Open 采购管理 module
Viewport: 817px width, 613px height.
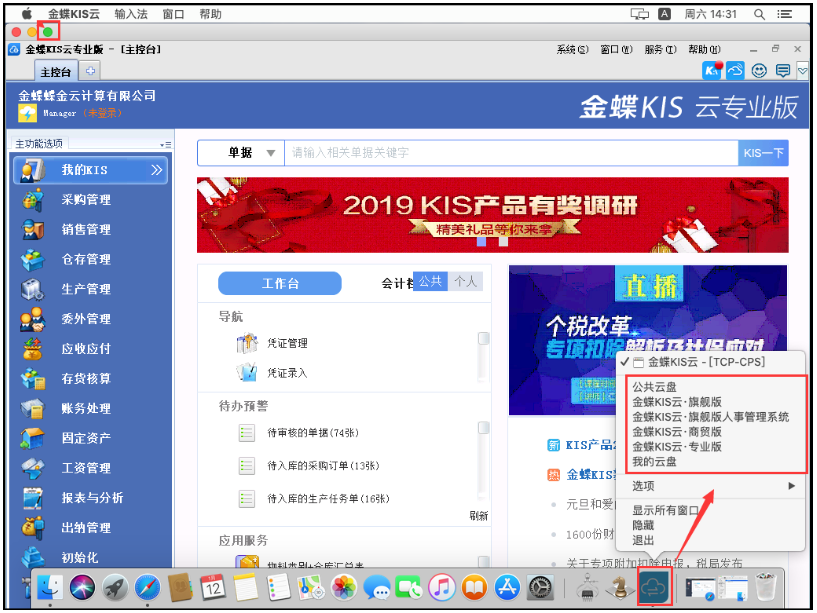point(86,200)
